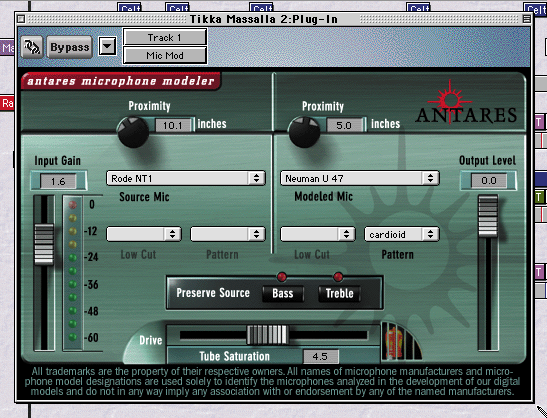Click the window close box in title bar
Screen dimensions: 547x418
click(x=21, y=19)
